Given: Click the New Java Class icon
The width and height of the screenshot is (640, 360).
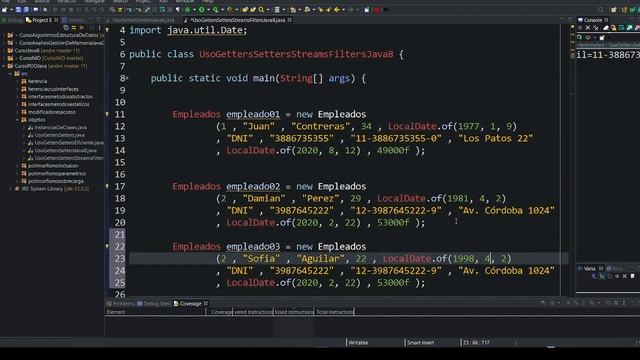Looking at the screenshot, I should click(x=253, y=10).
